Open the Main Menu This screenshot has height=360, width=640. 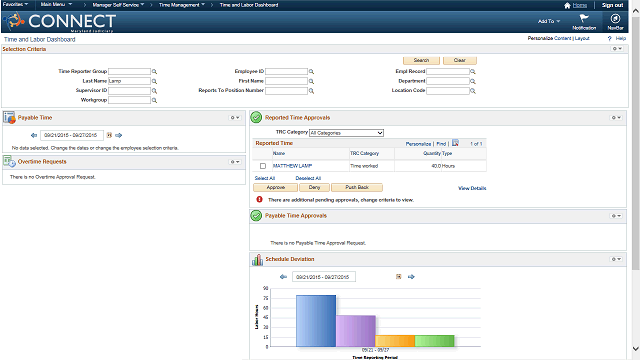coord(56,4)
